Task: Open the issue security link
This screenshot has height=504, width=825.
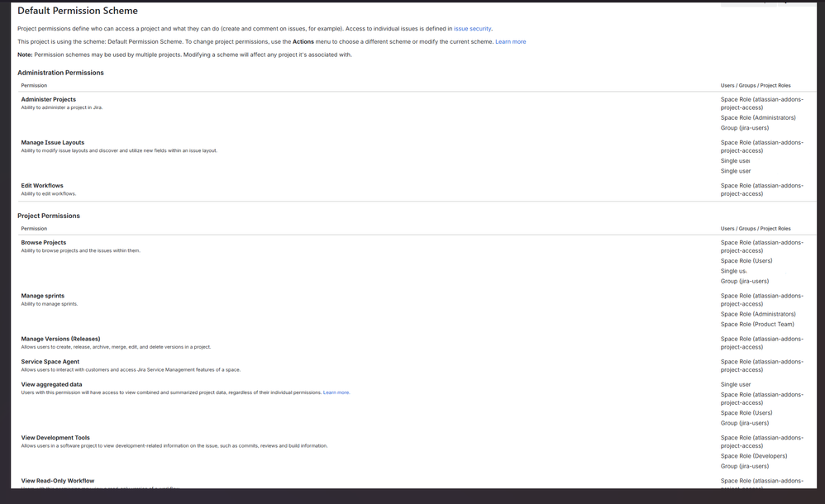Action: coord(472,27)
